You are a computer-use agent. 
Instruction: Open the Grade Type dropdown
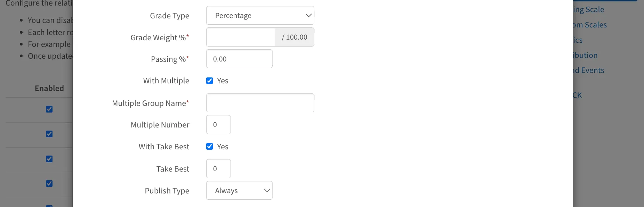click(x=260, y=15)
